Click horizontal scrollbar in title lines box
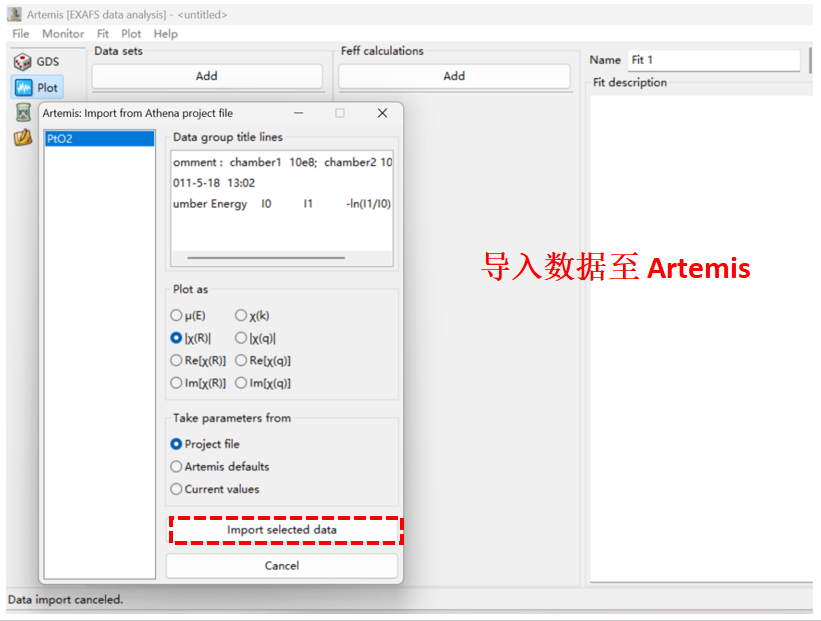821x621 pixels. pos(266,258)
